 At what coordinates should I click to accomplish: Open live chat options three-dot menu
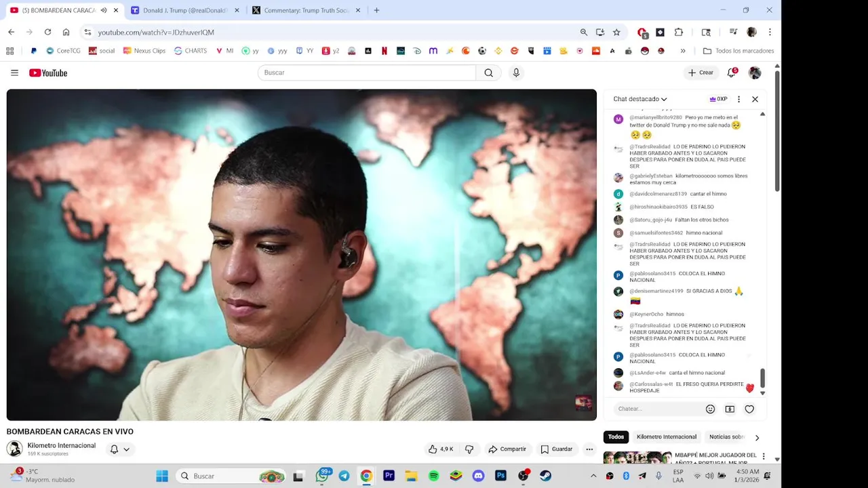pyautogui.click(x=738, y=99)
